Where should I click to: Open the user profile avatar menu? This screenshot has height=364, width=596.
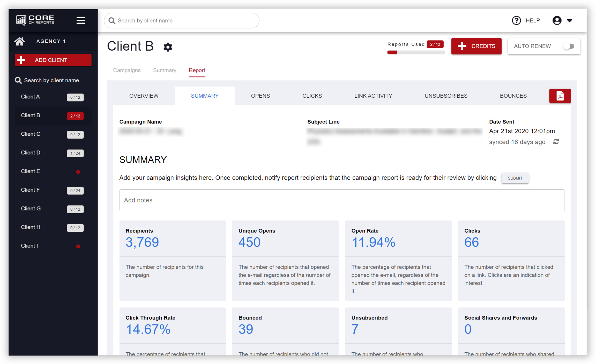(x=557, y=20)
